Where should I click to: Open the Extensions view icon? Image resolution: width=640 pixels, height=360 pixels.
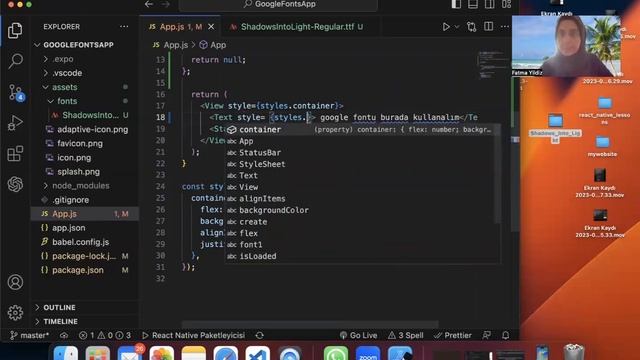pyautogui.click(x=15, y=154)
